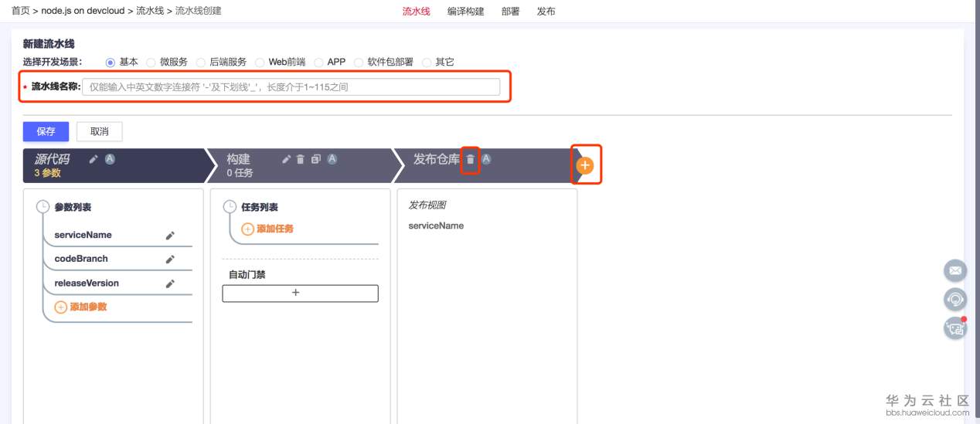This screenshot has width=980, height=424.
Task: Click the A badge on 发布仓库 stage
Action: tap(486, 159)
